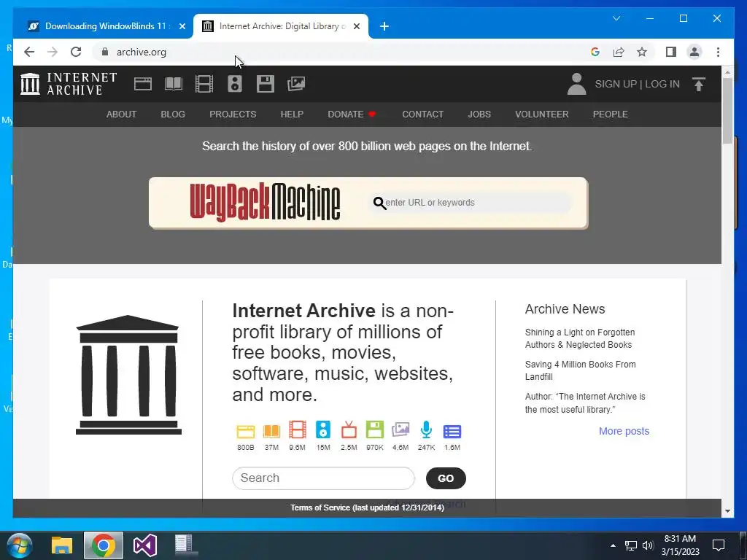The width and height of the screenshot is (747, 560).
Task: Open the VOLUNTEER menu item
Action: (x=542, y=114)
